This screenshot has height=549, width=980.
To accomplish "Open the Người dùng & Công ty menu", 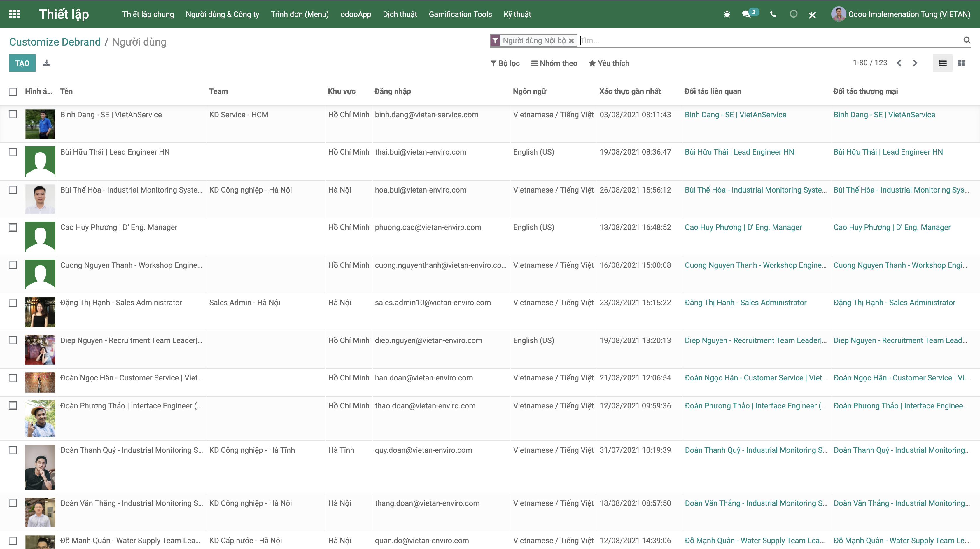I will pyautogui.click(x=222, y=14).
